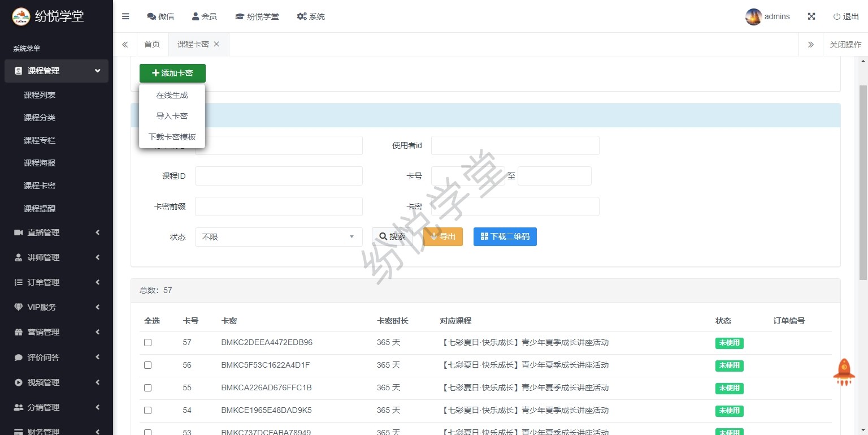Open the 微信 top menu
This screenshot has width=868, height=435.
coord(160,16)
